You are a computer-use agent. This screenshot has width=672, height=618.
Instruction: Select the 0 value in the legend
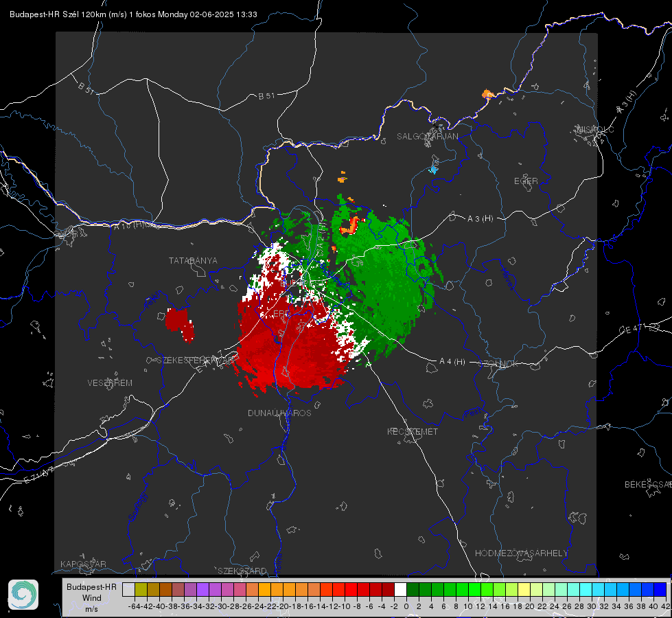coord(406,606)
